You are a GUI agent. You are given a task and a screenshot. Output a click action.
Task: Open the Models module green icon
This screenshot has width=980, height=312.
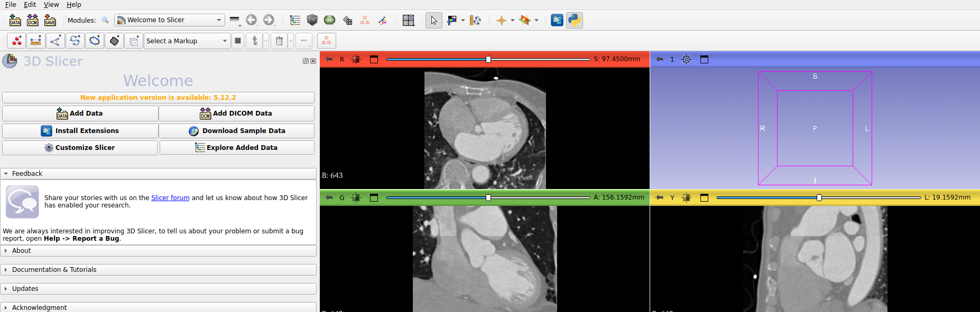pyautogui.click(x=330, y=20)
